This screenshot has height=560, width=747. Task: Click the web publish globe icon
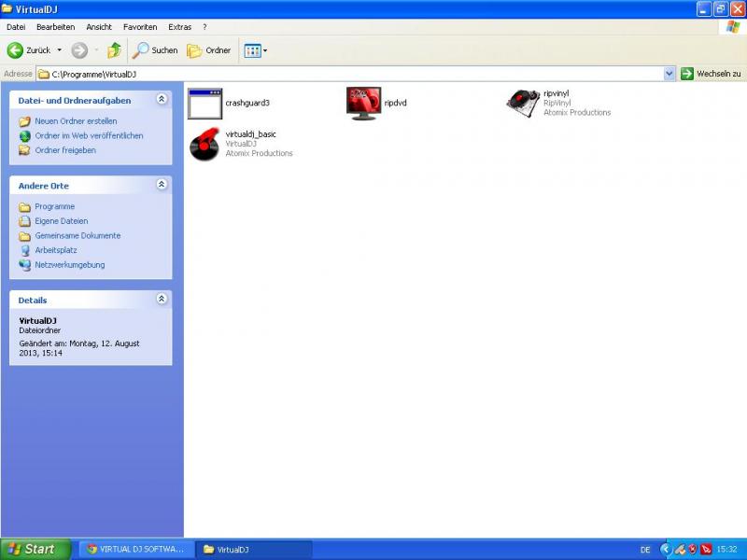(x=25, y=136)
